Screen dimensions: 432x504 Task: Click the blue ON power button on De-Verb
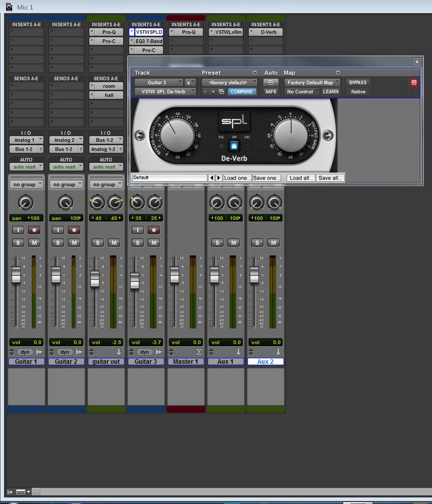(234, 146)
